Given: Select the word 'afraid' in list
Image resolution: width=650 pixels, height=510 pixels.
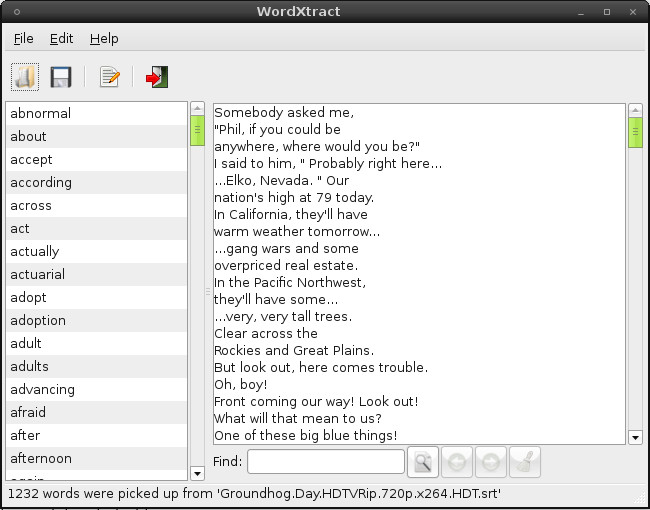Looking at the screenshot, I should (97, 413).
